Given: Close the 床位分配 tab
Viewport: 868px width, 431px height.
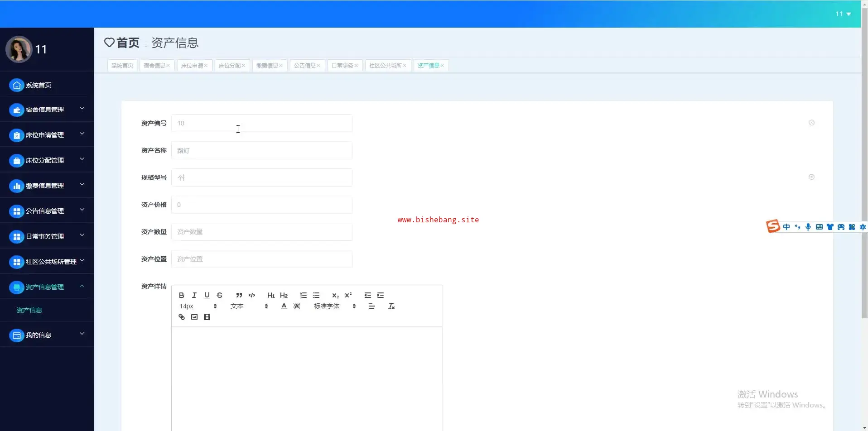Looking at the screenshot, I should [243, 66].
